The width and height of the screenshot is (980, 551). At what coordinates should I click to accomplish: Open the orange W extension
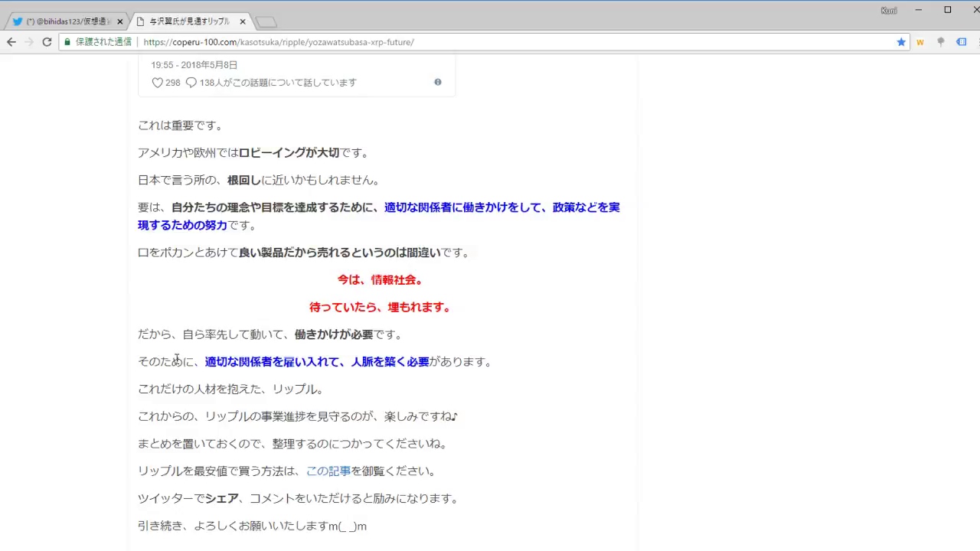pyautogui.click(x=920, y=42)
